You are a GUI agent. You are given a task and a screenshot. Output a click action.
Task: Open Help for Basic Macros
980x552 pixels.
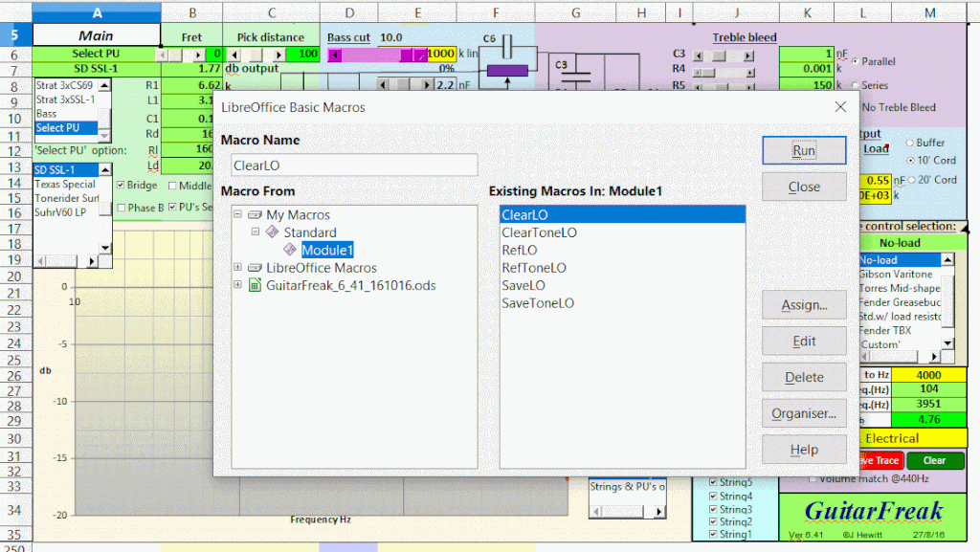click(804, 450)
